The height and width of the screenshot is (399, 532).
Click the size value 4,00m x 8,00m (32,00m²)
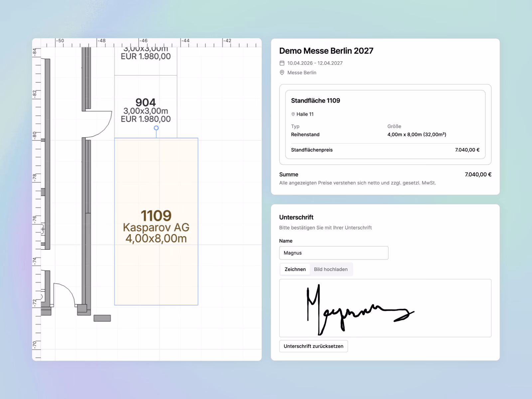tap(417, 134)
